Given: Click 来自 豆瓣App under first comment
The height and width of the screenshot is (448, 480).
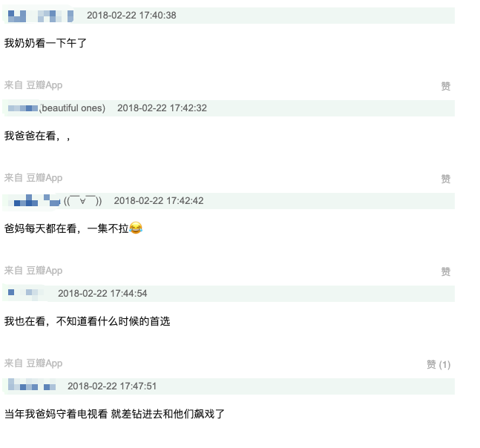Looking at the screenshot, I should coord(33,85).
